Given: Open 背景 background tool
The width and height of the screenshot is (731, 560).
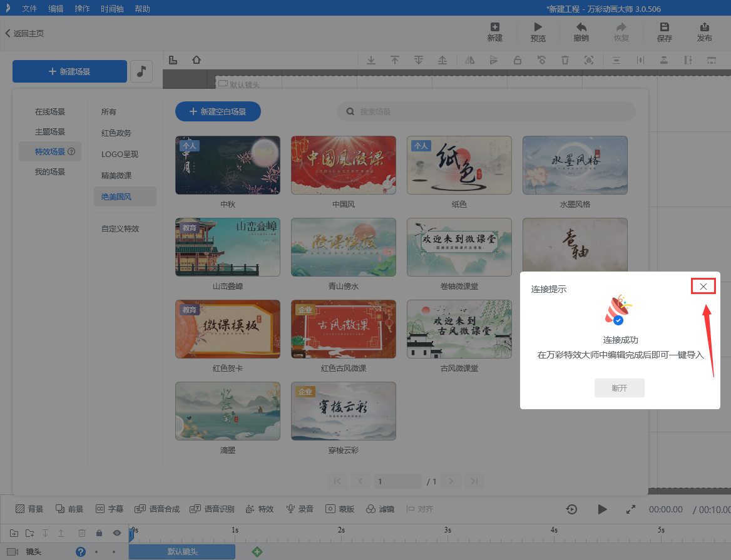Looking at the screenshot, I should pos(29,509).
